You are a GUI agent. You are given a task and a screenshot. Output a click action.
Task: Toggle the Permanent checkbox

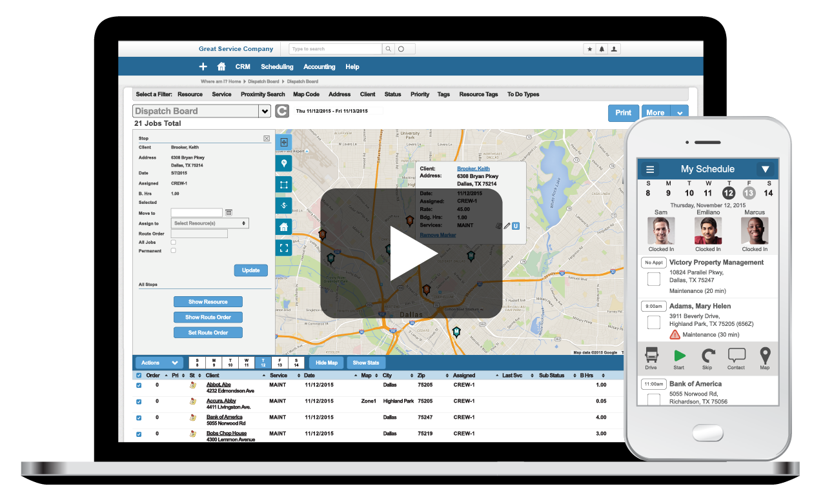click(173, 250)
